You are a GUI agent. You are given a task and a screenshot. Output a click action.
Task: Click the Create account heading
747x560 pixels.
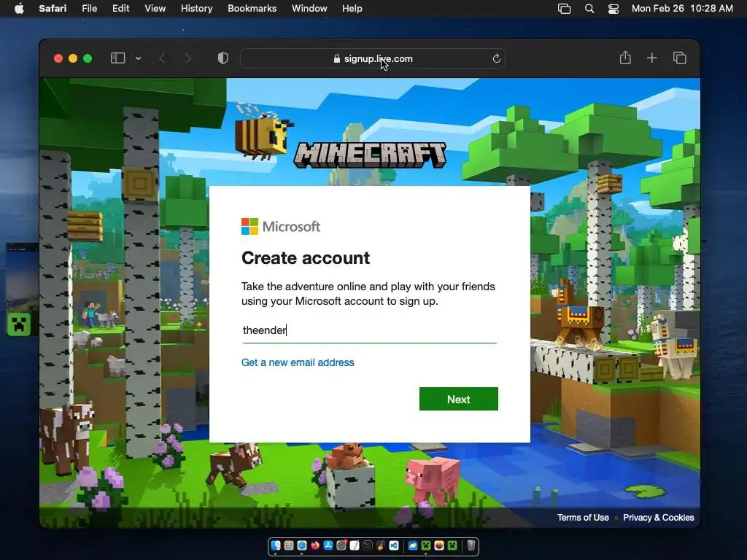coord(306,258)
